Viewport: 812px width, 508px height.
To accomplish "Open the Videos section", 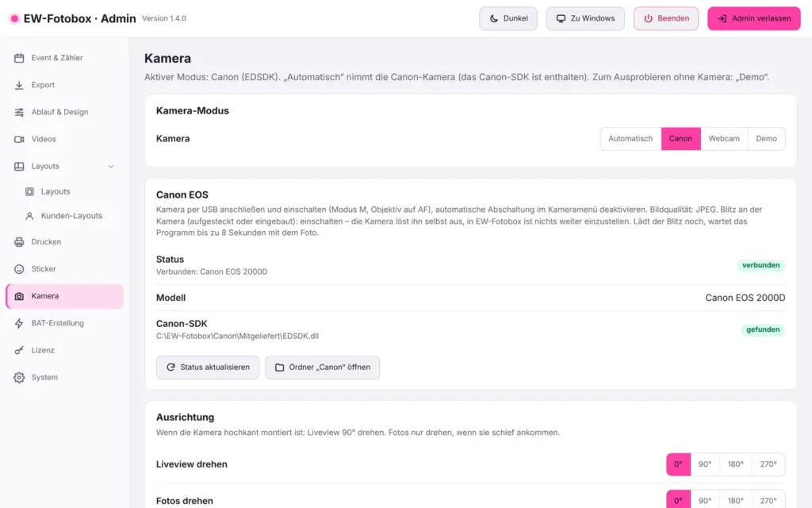I will point(65,139).
